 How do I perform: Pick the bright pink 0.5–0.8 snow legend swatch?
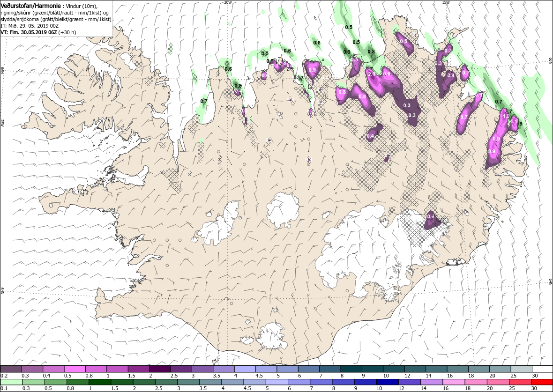click(75, 369)
